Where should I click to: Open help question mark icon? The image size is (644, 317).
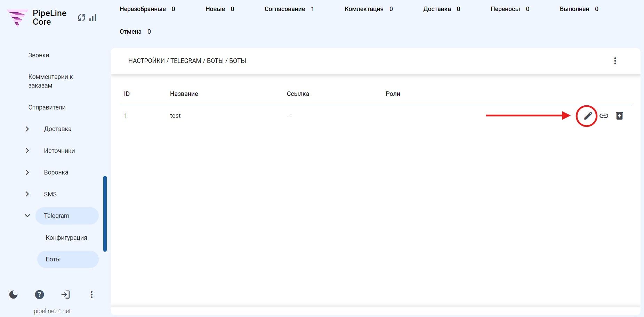coord(40,295)
